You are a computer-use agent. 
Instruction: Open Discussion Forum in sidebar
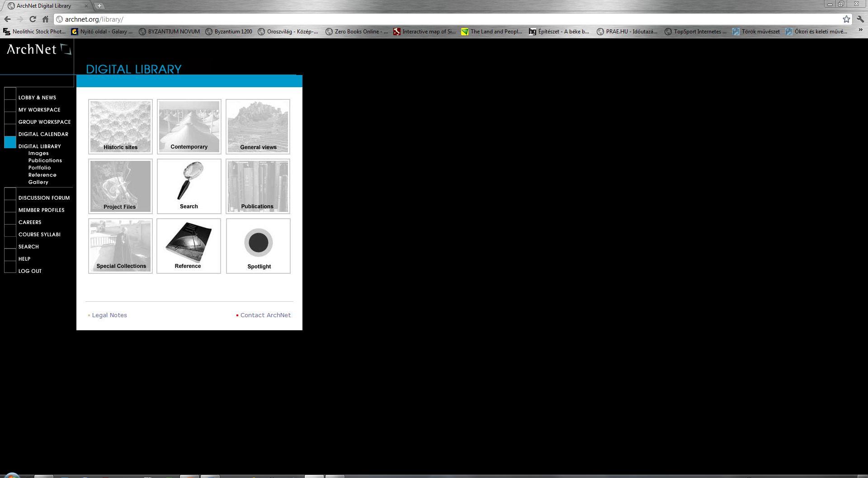tap(44, 198)
